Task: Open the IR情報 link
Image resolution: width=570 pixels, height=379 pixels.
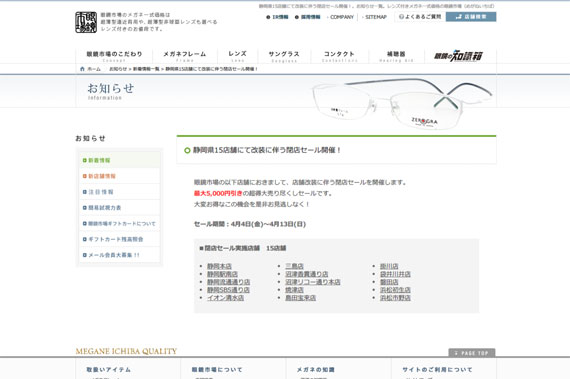Action: pos(277,17)
